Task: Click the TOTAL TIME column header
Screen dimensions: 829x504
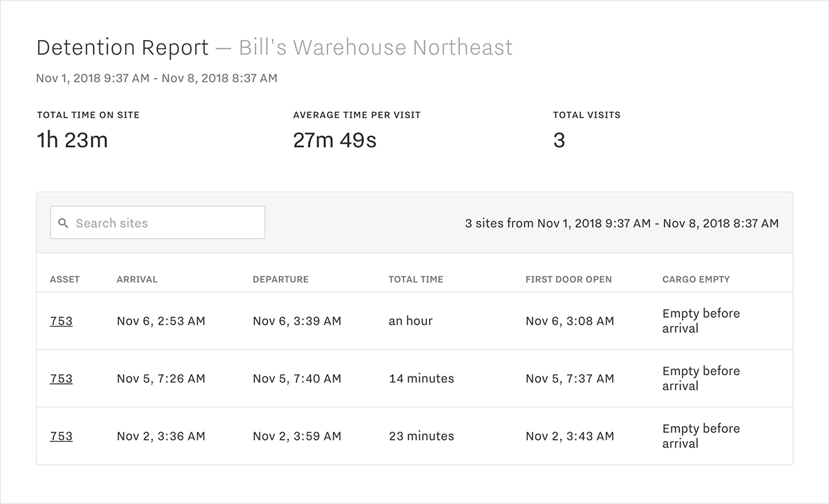Action: pyautogui.click(x=416, y=280)
